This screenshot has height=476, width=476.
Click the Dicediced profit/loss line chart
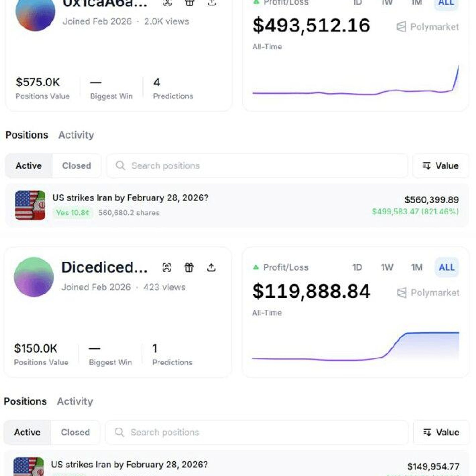[x=356, y=347]
